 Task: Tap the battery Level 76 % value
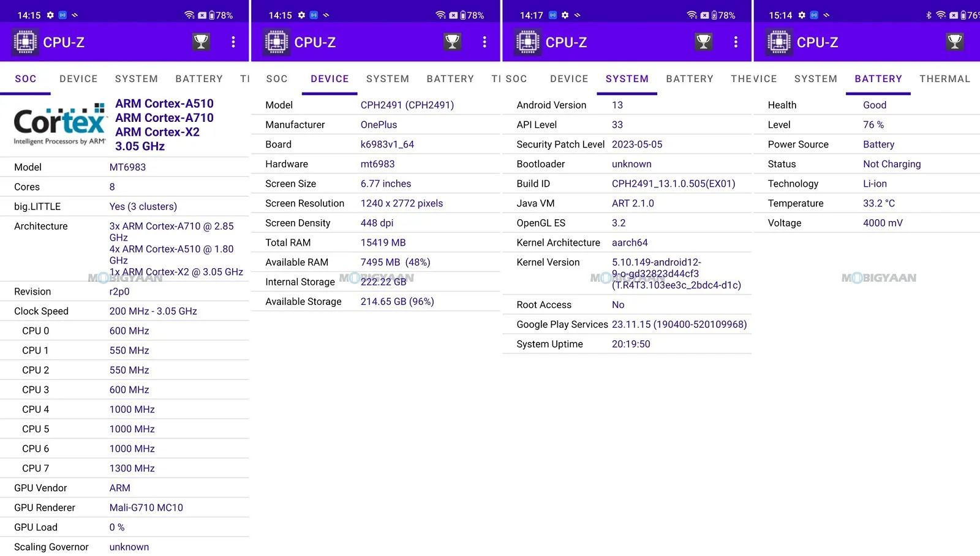click(873, 124)
